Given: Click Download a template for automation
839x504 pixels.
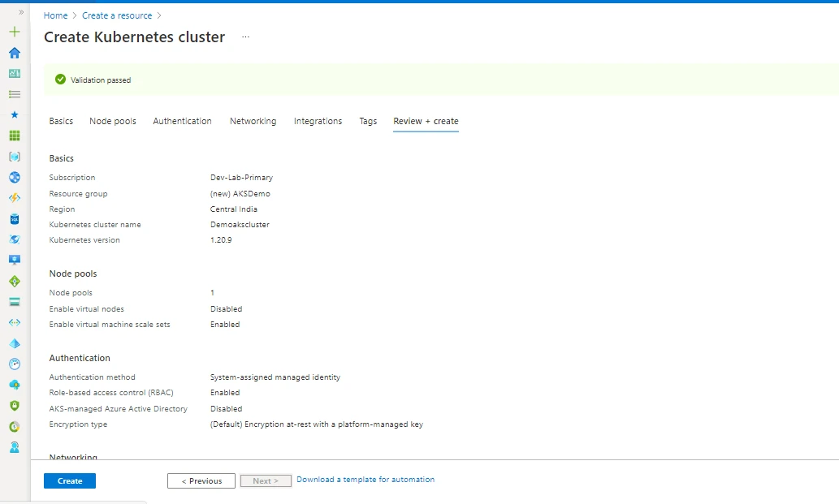Looking at the screenshot, I should pos(365,479).
